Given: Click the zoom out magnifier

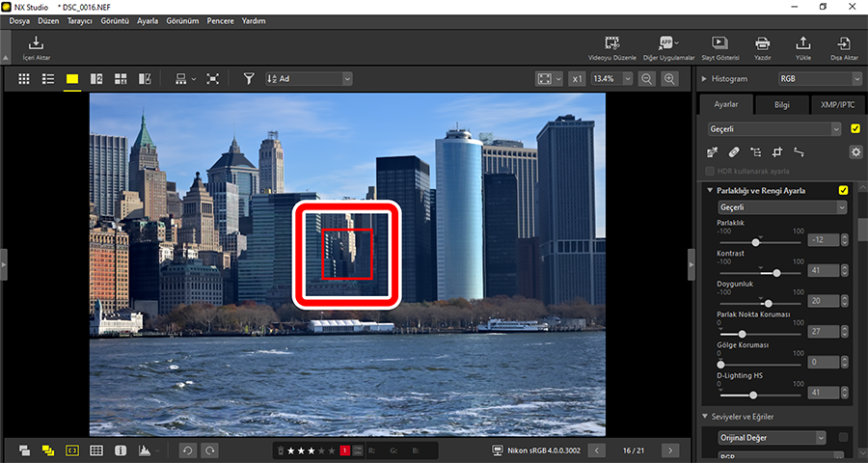Looking at the screenshot, I should (647, 78).
